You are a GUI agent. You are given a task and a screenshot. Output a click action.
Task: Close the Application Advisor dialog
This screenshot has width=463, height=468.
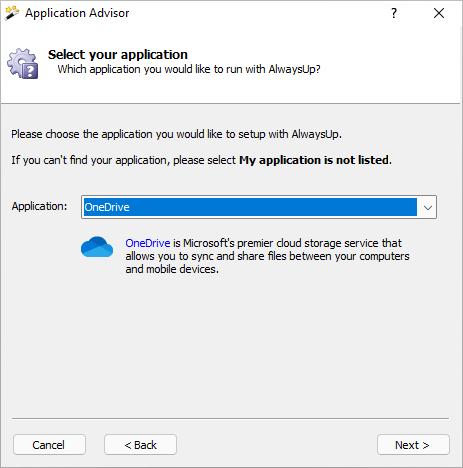click(439, 13)
